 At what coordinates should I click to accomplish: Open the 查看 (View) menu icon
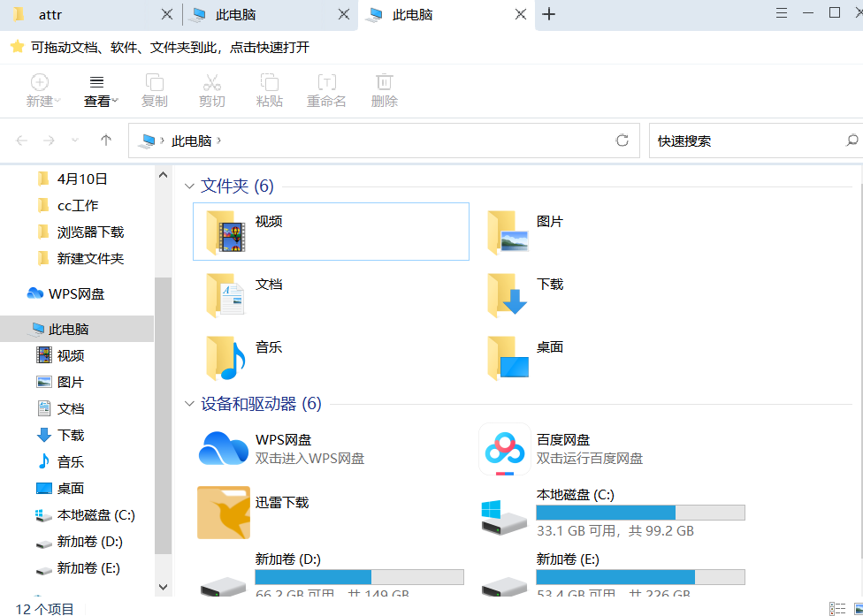click(x=97, y=82)
